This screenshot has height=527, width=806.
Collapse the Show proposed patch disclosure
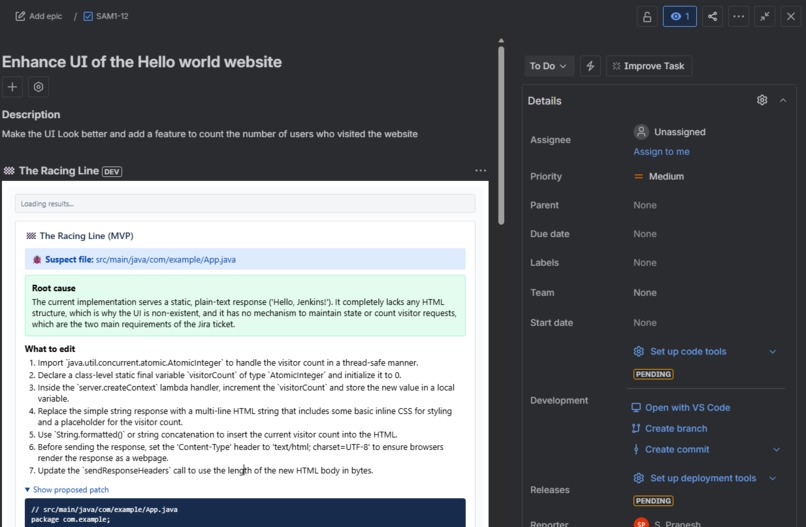pyautogui.click(x=67, y=490)
